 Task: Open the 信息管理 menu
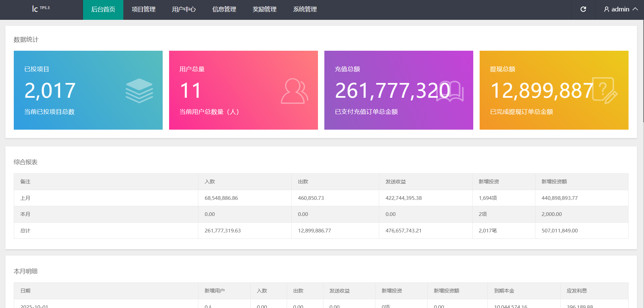[x=224, y=9]
